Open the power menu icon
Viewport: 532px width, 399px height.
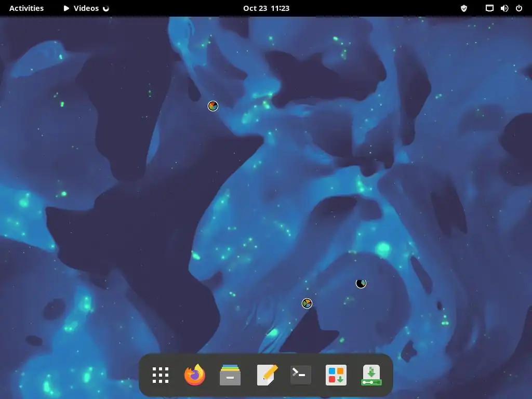[519, 8]
